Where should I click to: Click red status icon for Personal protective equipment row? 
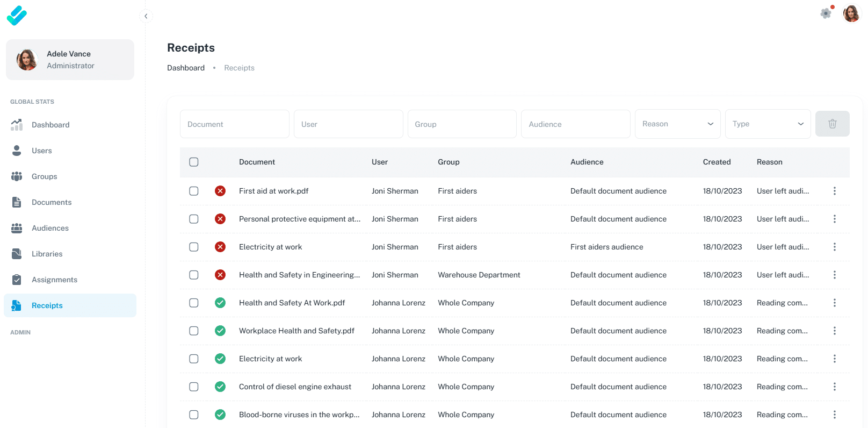220,219
